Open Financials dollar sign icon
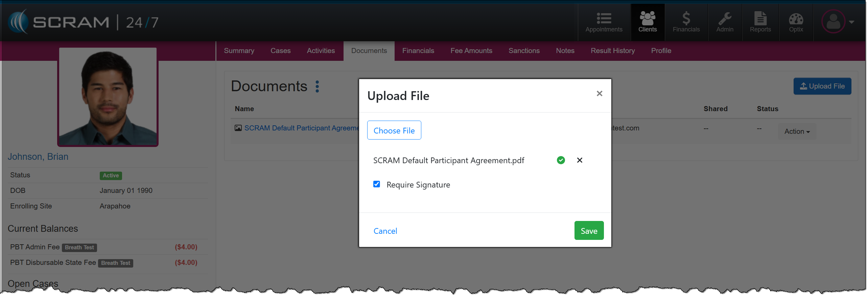868x299 pixels. (686, 19)
